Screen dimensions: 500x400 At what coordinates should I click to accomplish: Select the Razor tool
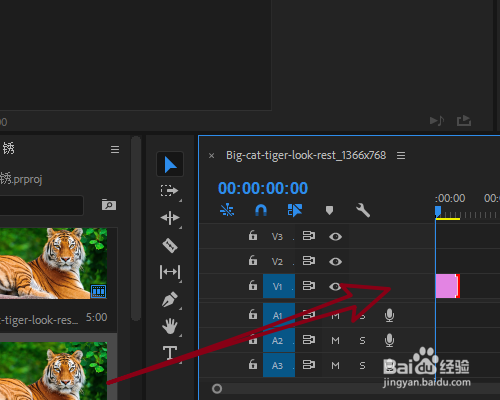click(170, 245)
